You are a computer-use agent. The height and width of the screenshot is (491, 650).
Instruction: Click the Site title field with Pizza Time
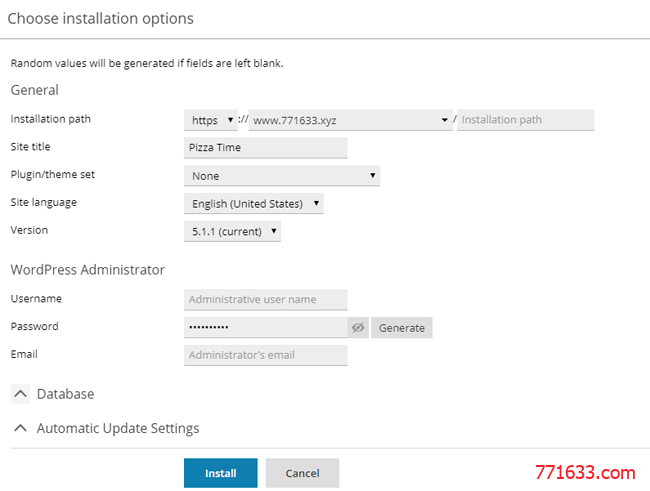click(x=266, y=148)
